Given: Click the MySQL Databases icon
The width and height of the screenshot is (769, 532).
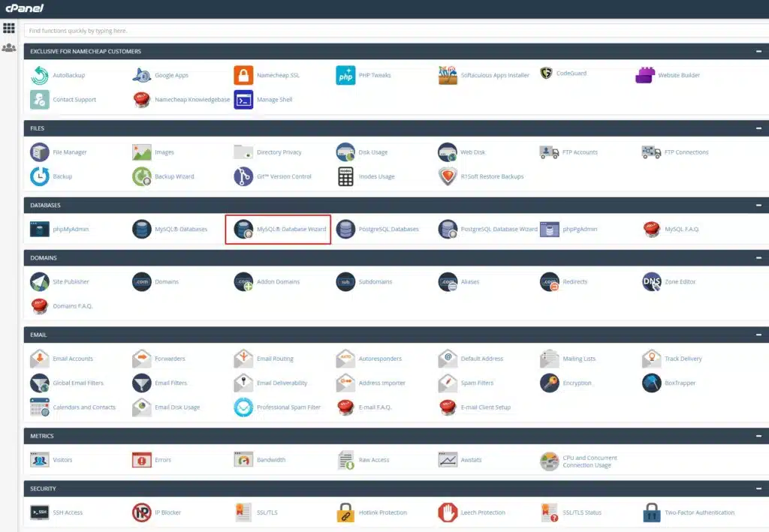Looking at the screenshot, I should [142, 230].
